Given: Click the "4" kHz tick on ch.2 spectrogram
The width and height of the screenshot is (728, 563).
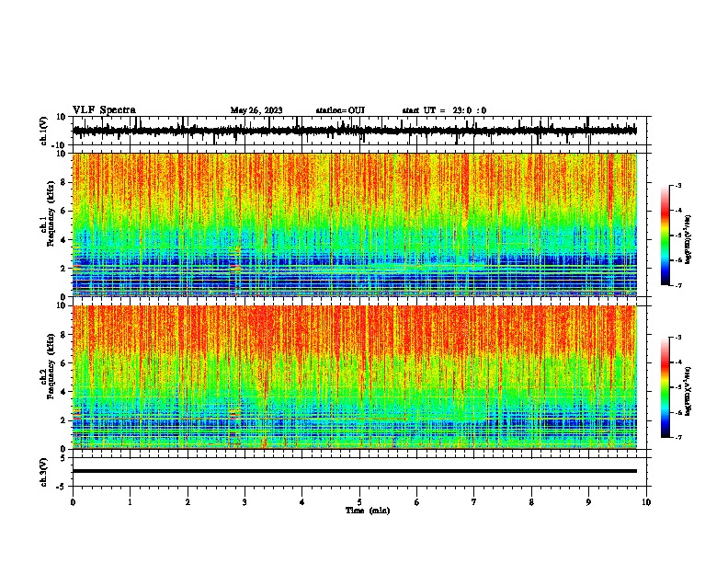Looking at the screenshot, I should [63, 392].
